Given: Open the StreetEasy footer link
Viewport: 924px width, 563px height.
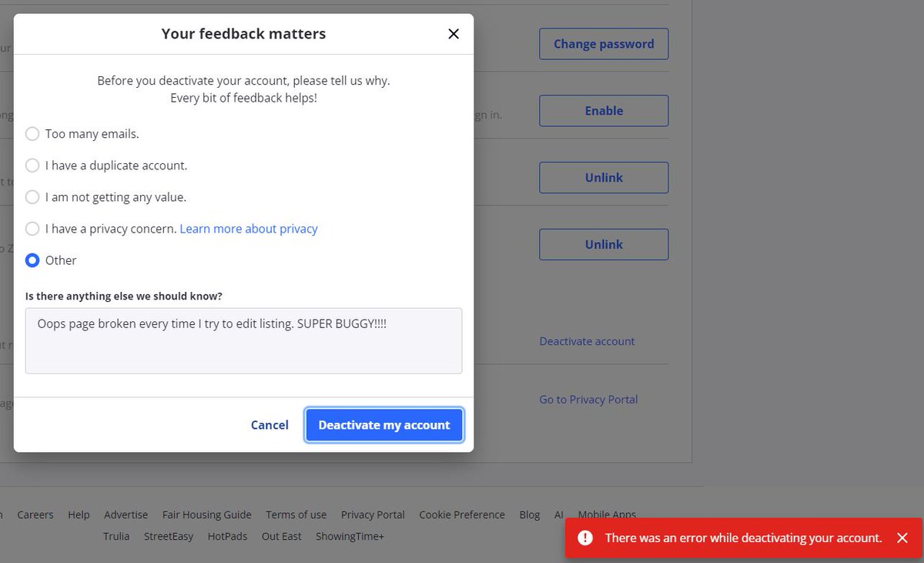Looking at the screenshot, I should [169, 536].
